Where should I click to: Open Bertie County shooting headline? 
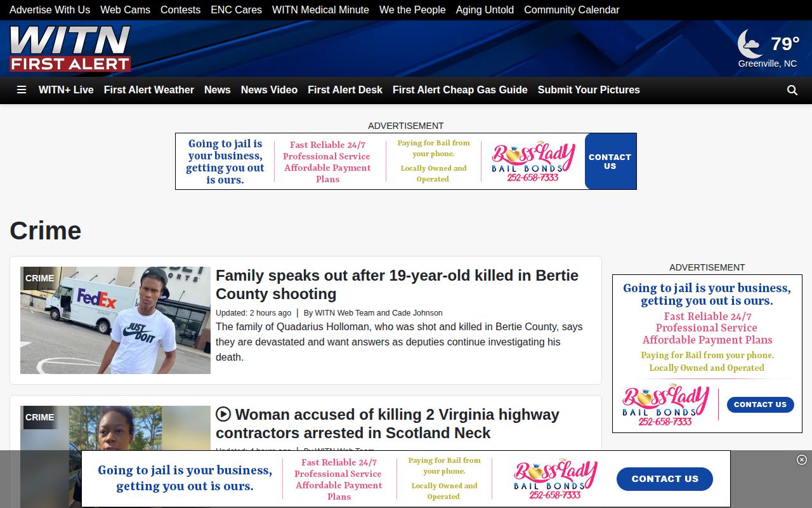click(x=397, y=284)
